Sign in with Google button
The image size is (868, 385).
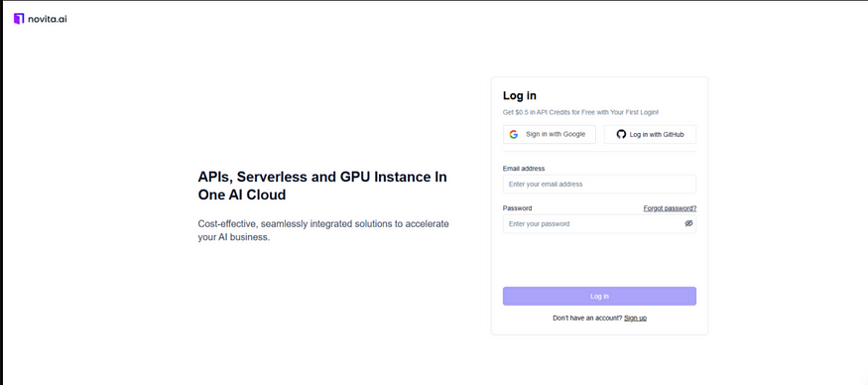point(550,134)
